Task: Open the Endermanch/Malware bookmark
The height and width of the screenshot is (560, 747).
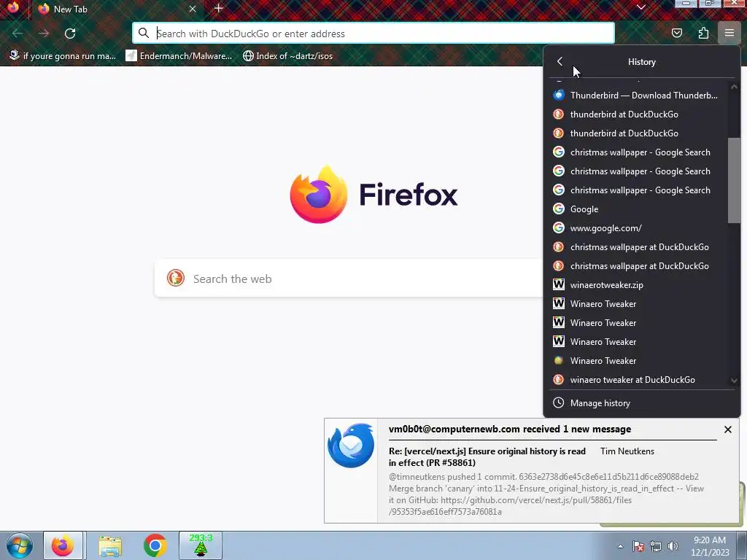Action: [179, 56]
